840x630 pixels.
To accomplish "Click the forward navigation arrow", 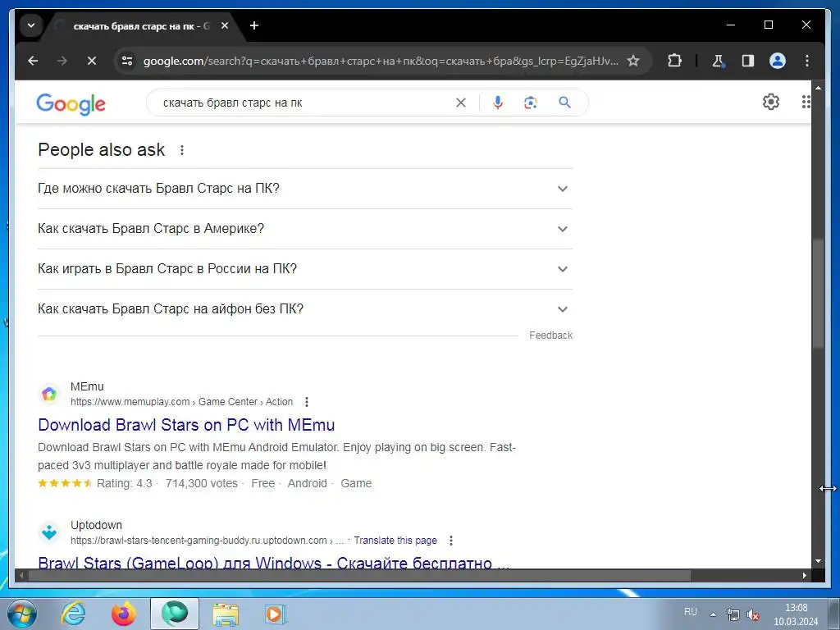I will pyautogui.click(x=62, y=61).
